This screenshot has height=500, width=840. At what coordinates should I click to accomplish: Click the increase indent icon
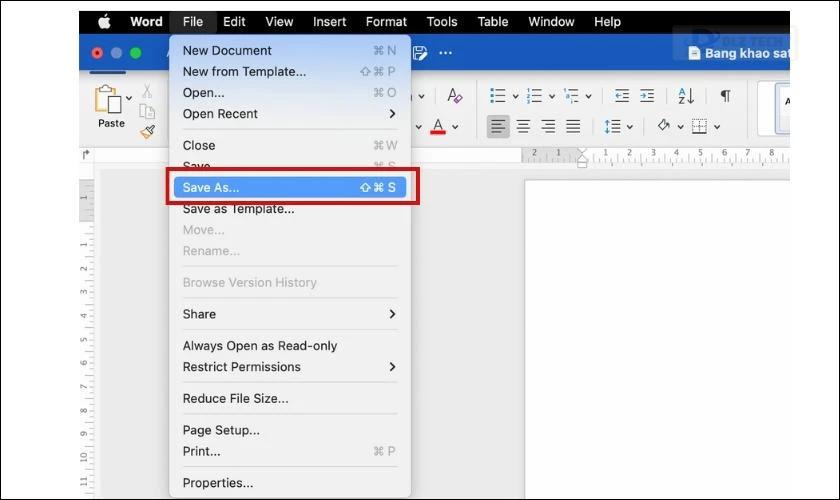point(647,96)
